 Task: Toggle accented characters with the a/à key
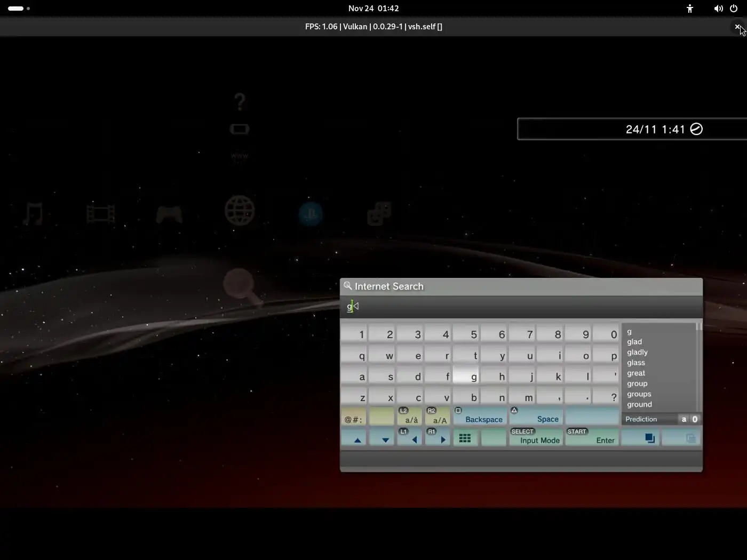click(410, 416)
